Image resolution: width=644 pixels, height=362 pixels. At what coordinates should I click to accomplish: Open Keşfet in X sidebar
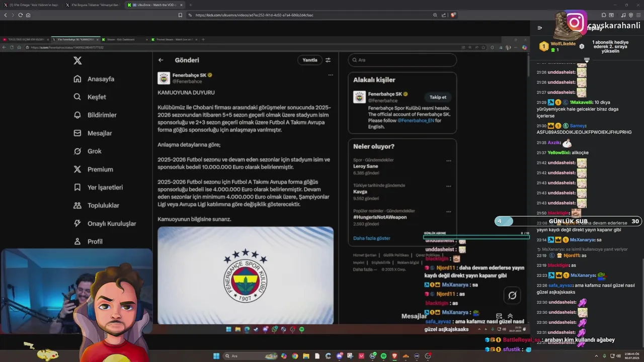(90, 97)
